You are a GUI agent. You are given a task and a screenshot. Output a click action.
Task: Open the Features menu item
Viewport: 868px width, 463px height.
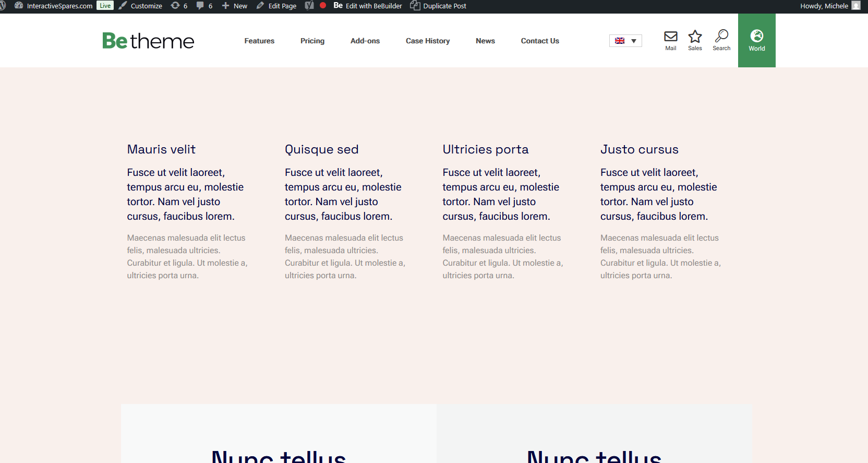[259, 41]
